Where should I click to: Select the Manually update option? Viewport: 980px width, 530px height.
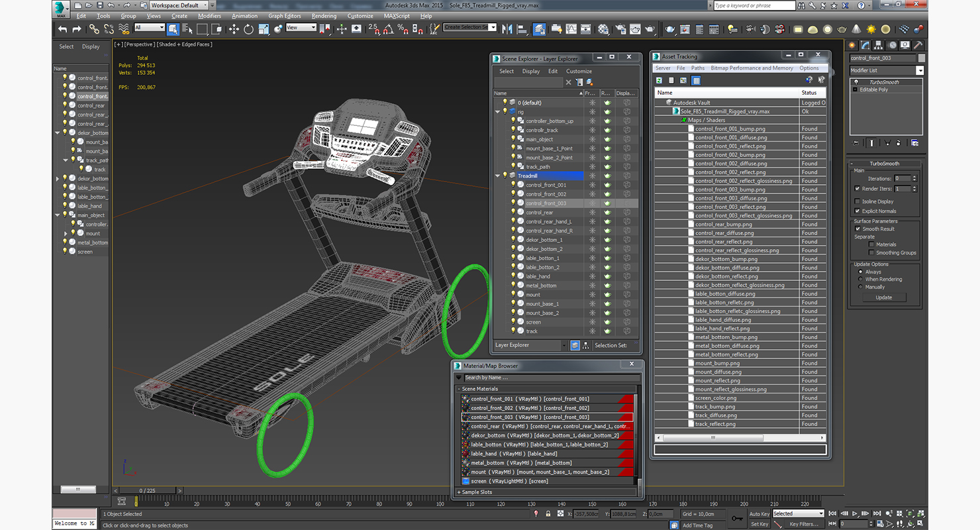click(861, 287)
